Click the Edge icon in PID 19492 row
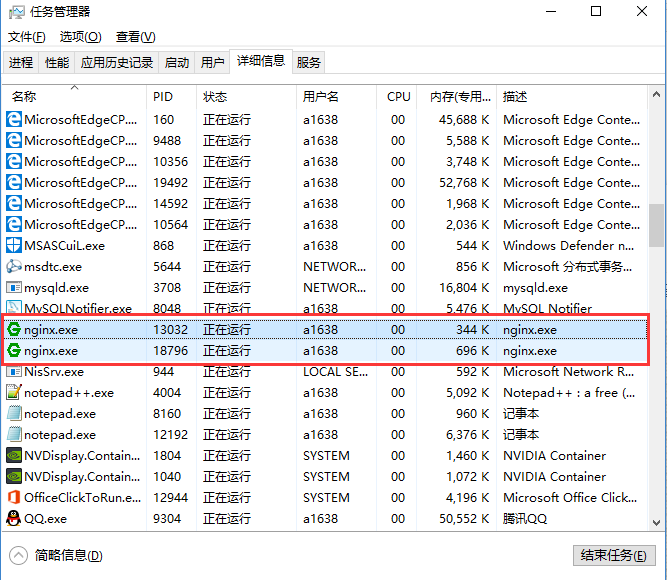Screen dimensions: 667x580 [x=14, y=182]
